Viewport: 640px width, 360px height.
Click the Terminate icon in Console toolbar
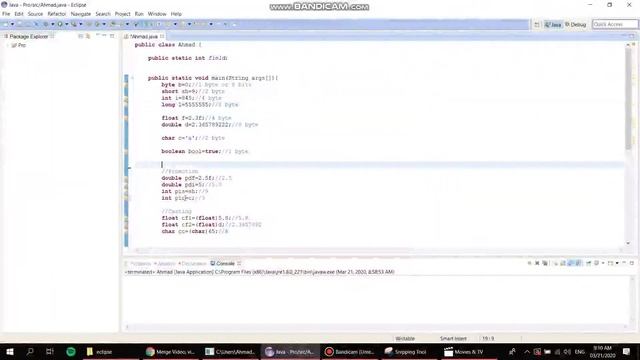[x=529, y=263]
